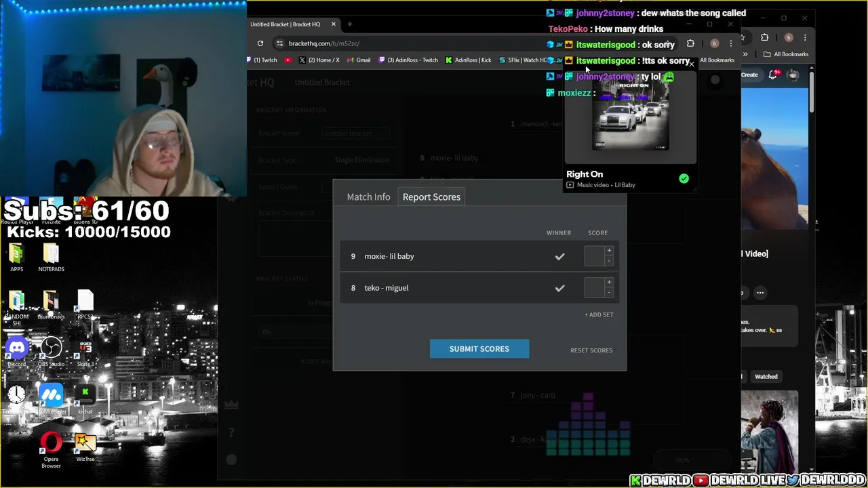This screenshot has width=868, height=488.
Task: Click the Untitled Bracket page title
Action: pyautogui.click(x=322, y=83)
